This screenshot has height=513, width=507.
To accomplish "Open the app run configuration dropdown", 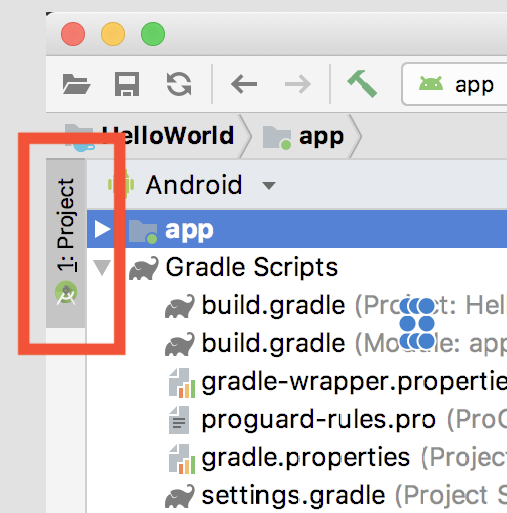I will (454, 84).
